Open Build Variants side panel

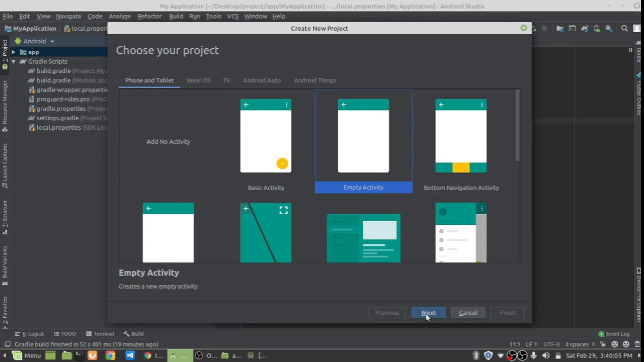coord(5,265)
